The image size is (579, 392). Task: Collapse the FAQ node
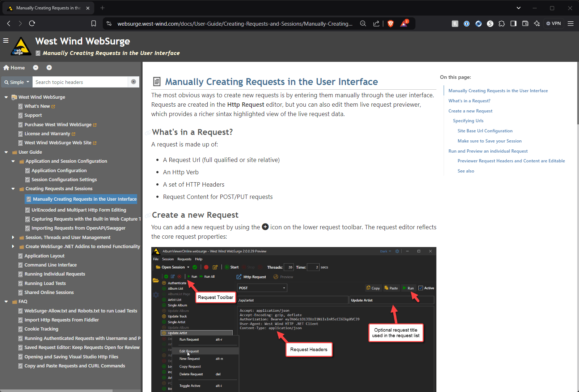6,302
